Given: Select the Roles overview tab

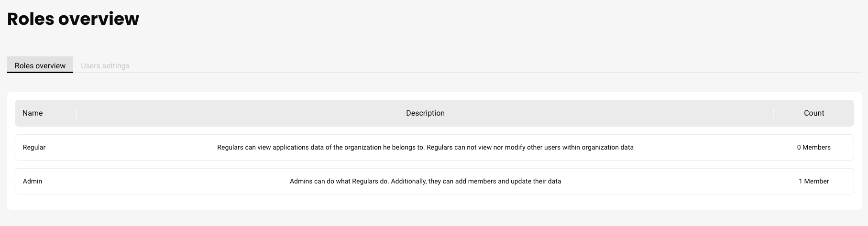Looking at the screenshot, I should pyautogui.click(x=40, y=65).
